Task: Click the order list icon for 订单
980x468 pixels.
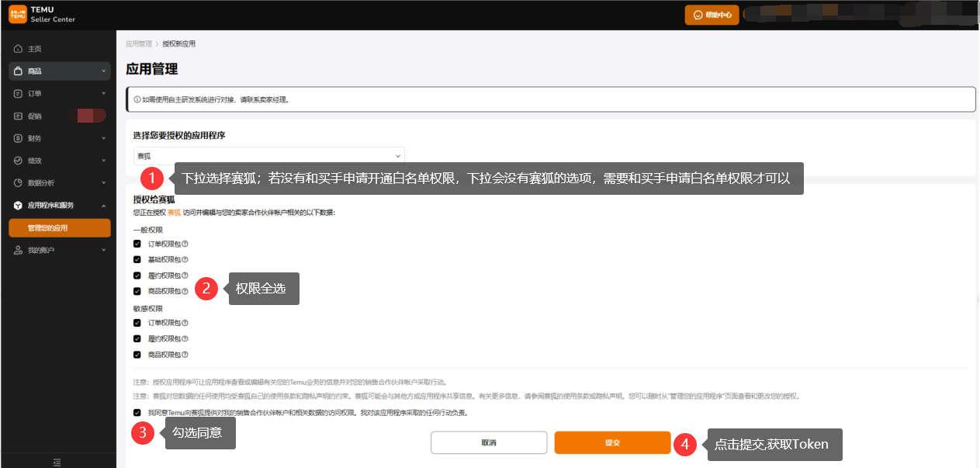Action: pos(18,94)
